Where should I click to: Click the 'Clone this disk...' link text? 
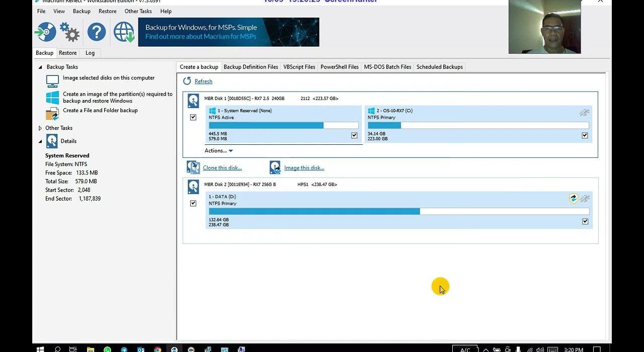click(222, 168)
